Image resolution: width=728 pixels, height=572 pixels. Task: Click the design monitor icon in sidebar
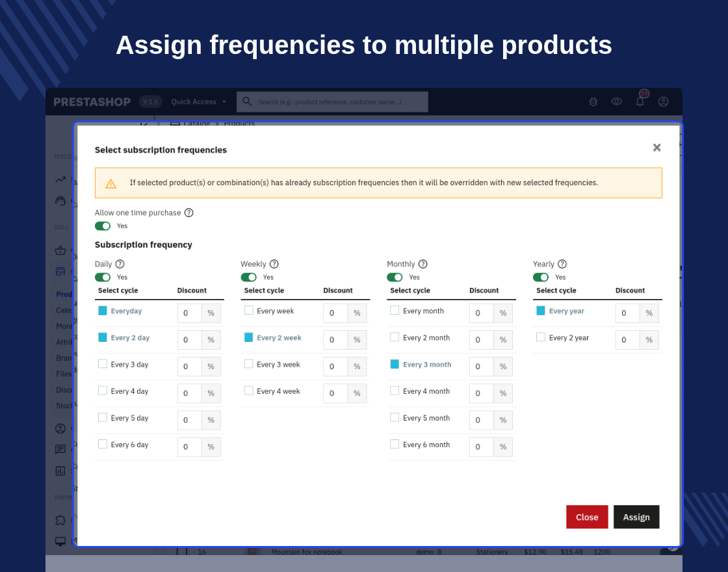pyautogui.click(x=60, y=541)
